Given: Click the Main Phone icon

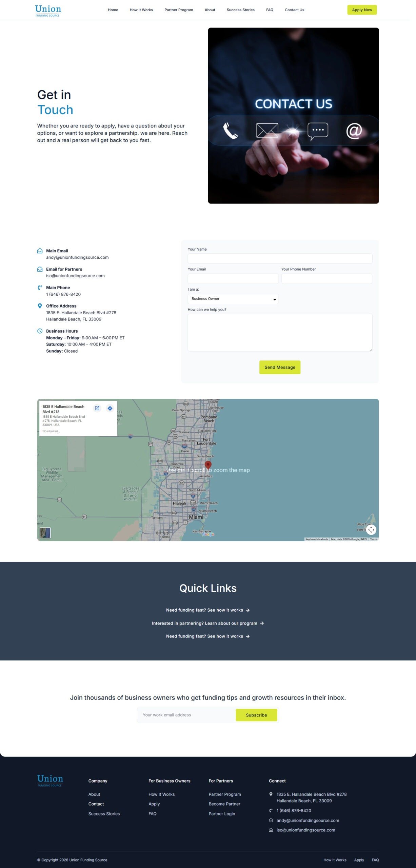Looking at the screenshot, I should pyautogui.click(x=40, y=288).
